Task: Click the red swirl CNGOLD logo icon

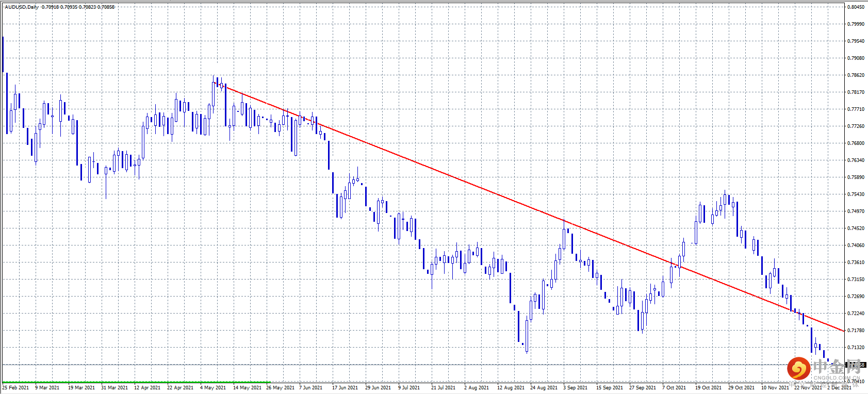Action: click(798, 368)
